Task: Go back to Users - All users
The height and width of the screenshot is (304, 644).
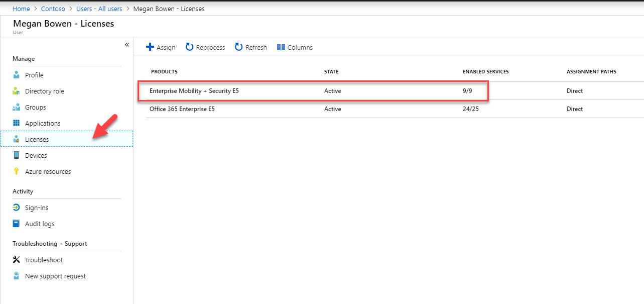Action: [99, 9]
